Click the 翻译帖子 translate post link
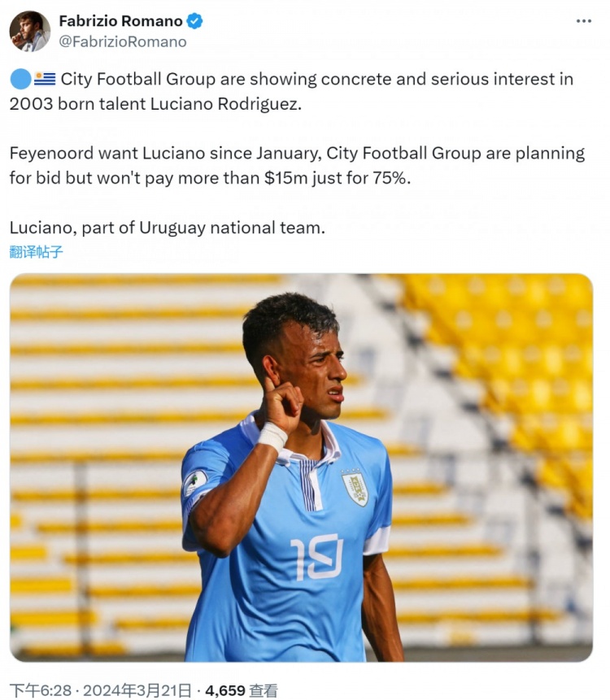 click(x=36, y=252)
